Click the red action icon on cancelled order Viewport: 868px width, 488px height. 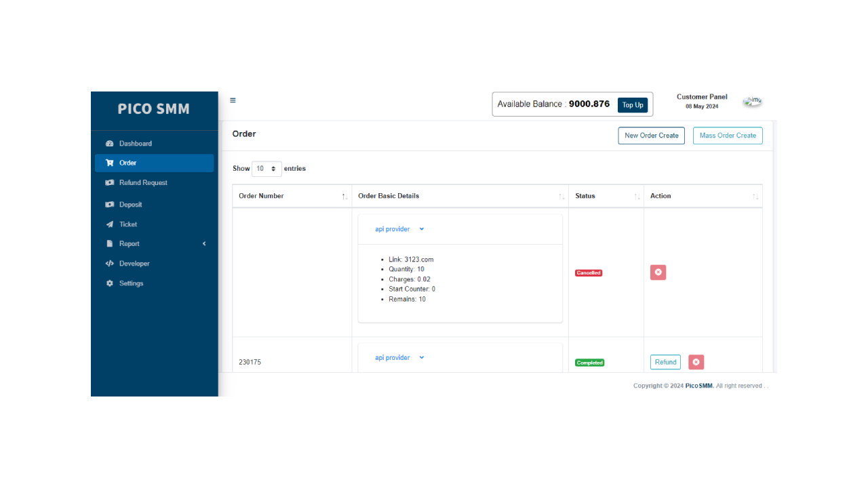coord(658,272)
